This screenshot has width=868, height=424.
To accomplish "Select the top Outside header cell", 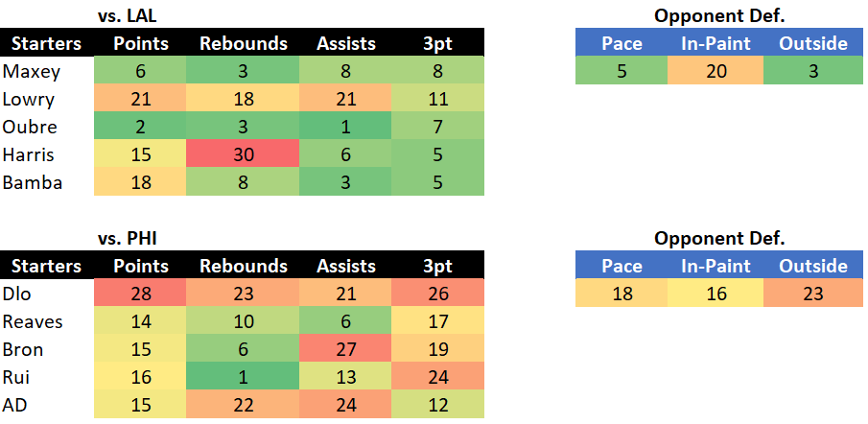I will click(x=813, y=43).
